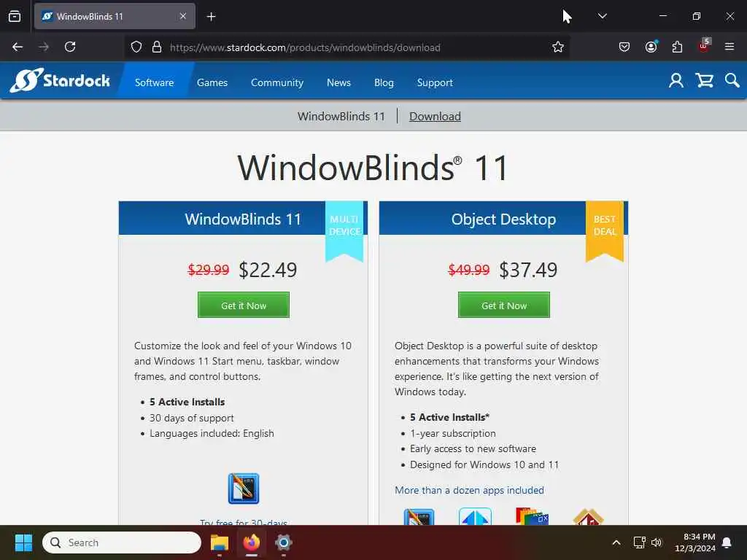The width and height of the screenshot is (747, 560).
Task: Click the WindowBlinds 11 sub-navigation link
Action: [341, 116]
